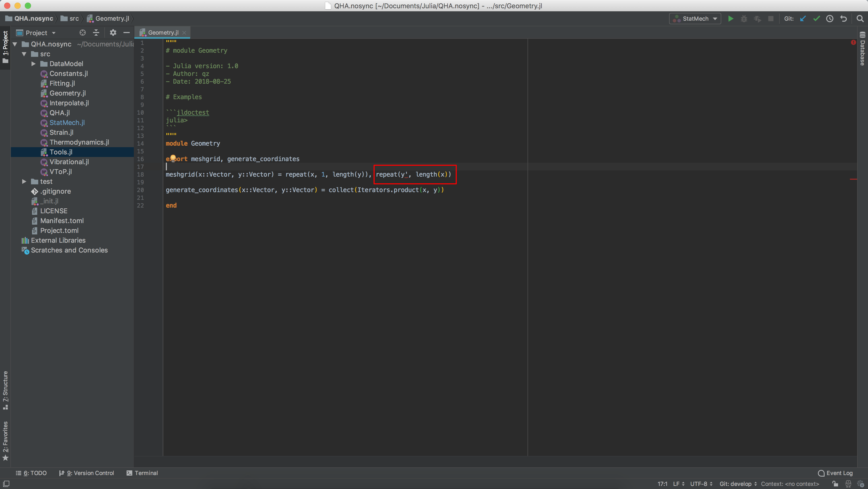The height and width of the screenshot is (489, 868).
Task: Hide the Project tool window
Action: click(126, 32)
